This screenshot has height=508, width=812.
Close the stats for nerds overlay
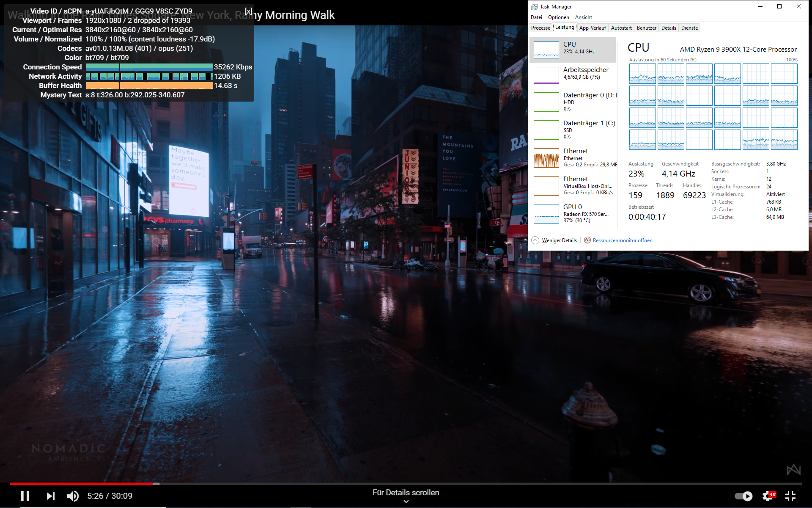coord(248,11)
